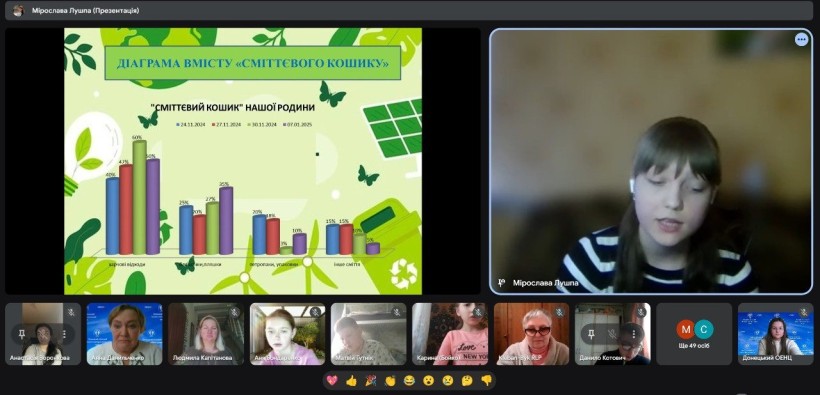The height and width of the screenshot is (395, 820).
Task: Select Донецький ОЕНЦ participant tile
Action: (776, 334)
